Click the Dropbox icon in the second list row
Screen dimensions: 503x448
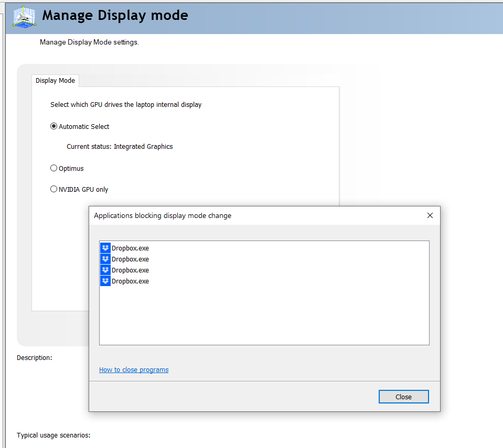tap(105, 259)
